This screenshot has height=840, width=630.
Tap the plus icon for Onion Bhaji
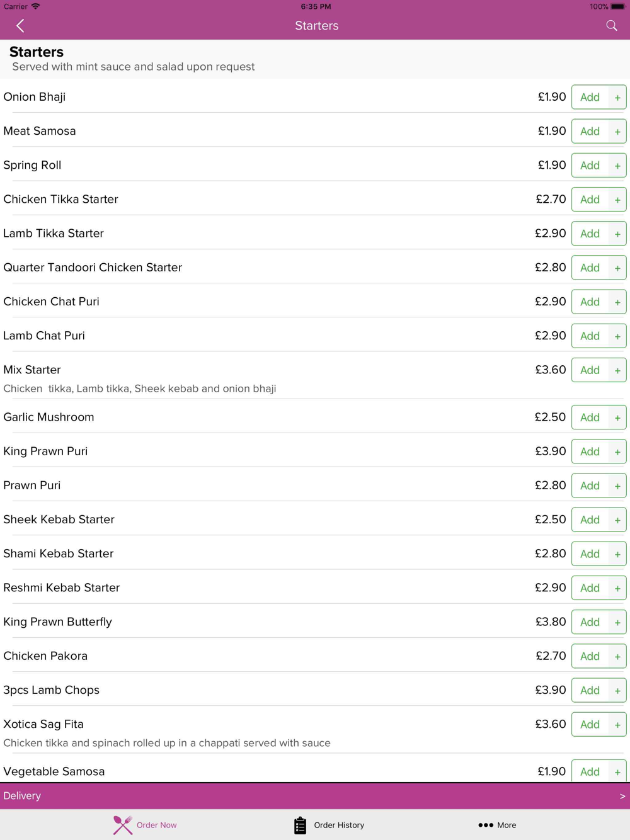pyautogui.click(x=617, y=98)
